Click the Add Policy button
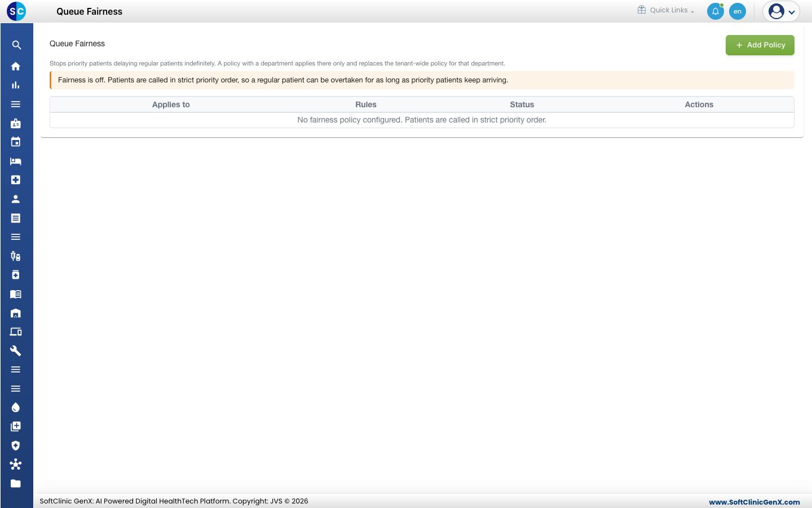Image resolution: width=812 pixels, height=508 pixels. tap(760, 45)
